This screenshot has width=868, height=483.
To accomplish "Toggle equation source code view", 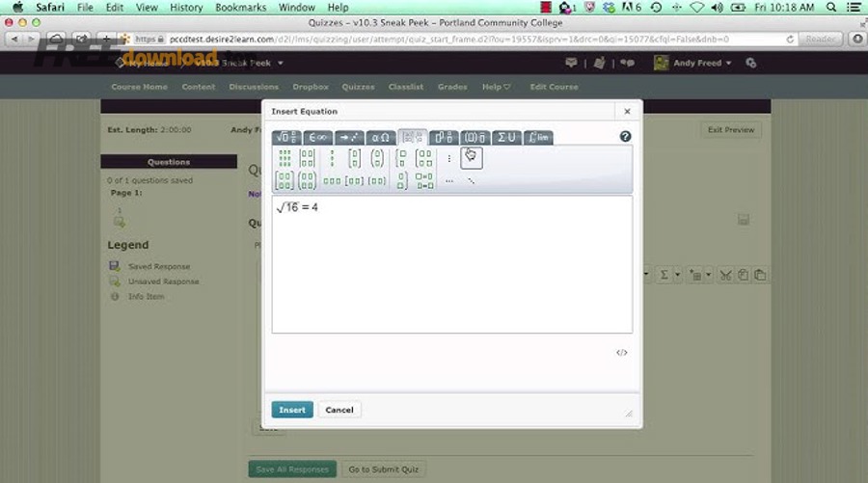I will (622, 353).
